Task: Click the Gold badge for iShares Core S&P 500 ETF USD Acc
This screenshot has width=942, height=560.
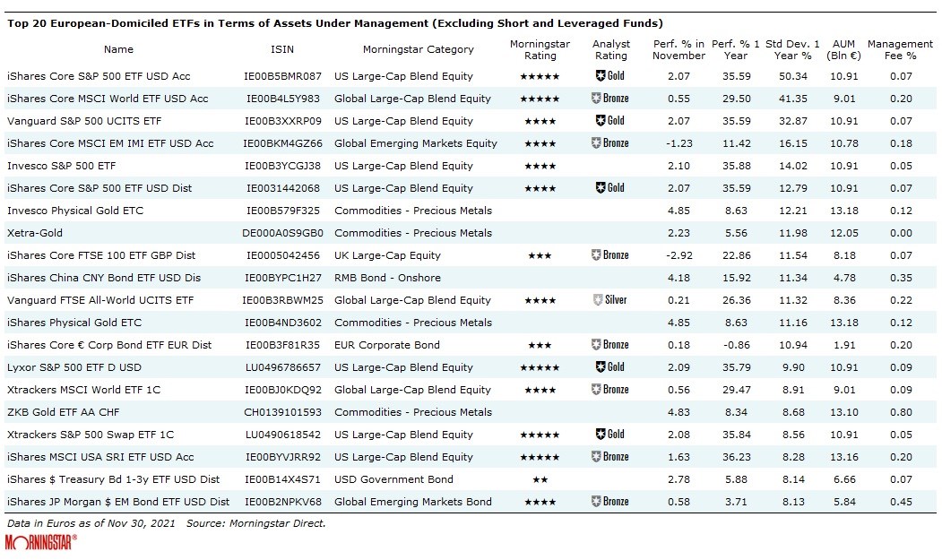Action: point(610,76)
